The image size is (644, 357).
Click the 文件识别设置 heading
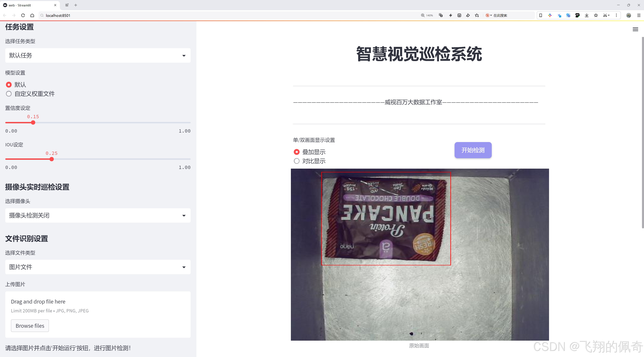pos(26,239)
